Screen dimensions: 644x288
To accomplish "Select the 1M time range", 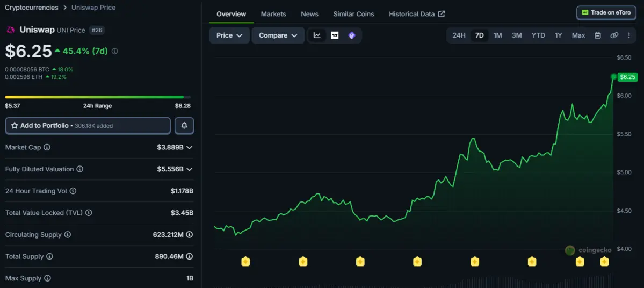I will [x=497, y=35].
